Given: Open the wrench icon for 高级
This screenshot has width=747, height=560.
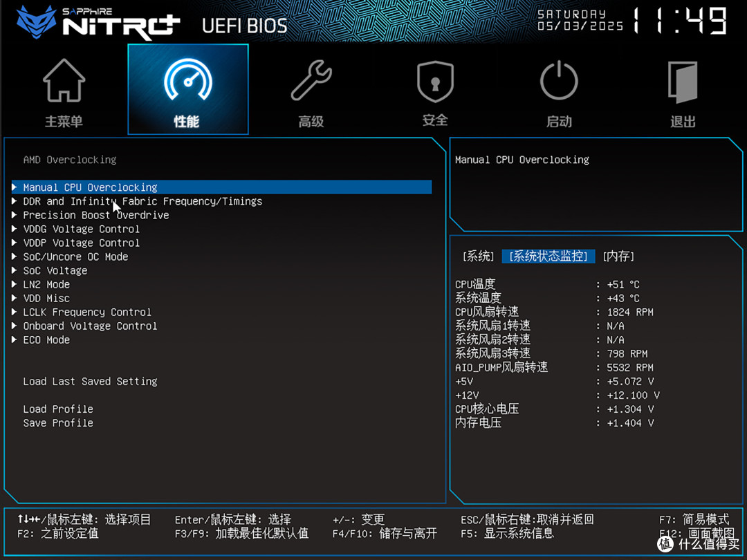Looking at the screenshot, I should pos(311,80).
